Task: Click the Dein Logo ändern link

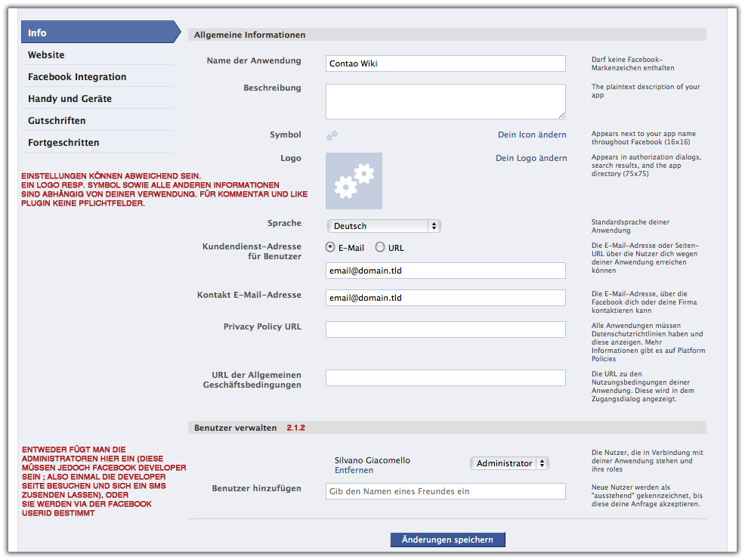Action: [x=531, y=159]
